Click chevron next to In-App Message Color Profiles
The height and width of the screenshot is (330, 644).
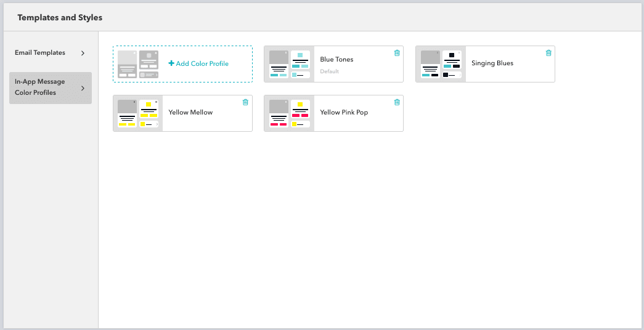83,88
